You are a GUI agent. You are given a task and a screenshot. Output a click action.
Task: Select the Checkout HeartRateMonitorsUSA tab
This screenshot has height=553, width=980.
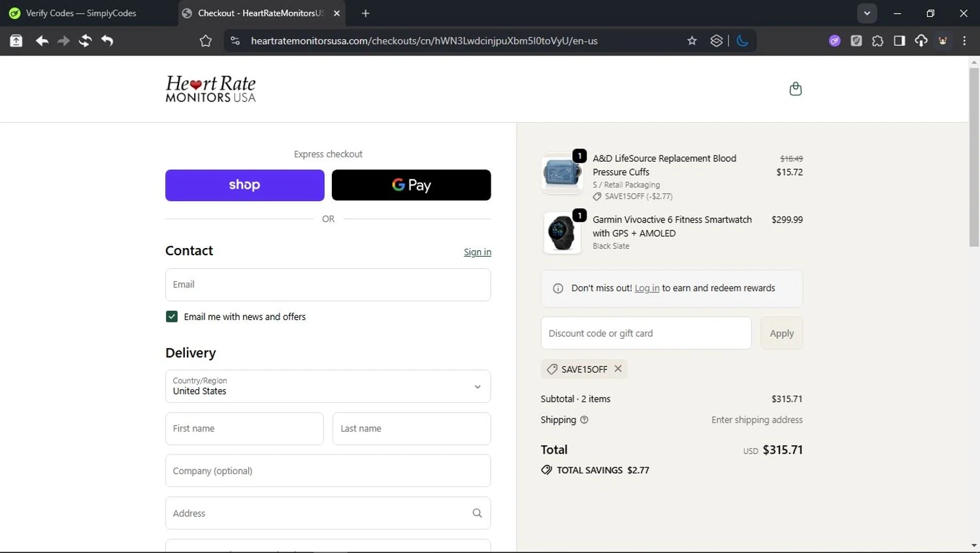click(261, 13)
